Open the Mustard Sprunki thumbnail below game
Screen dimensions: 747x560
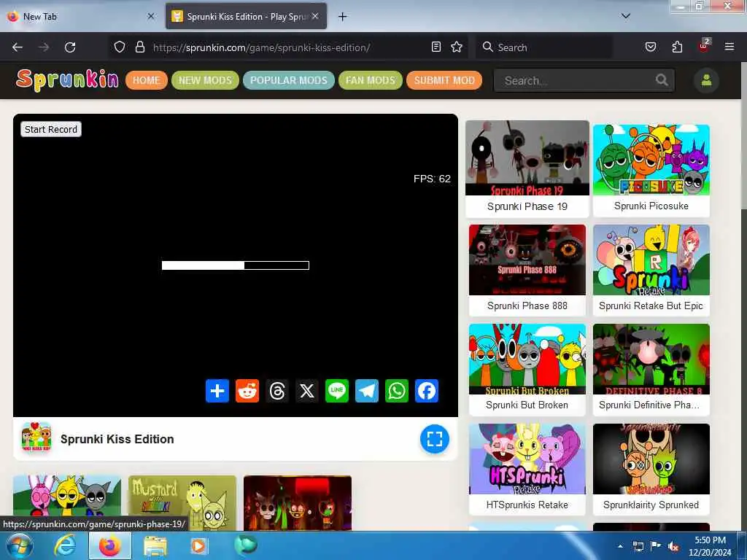(x=182, y=502)
